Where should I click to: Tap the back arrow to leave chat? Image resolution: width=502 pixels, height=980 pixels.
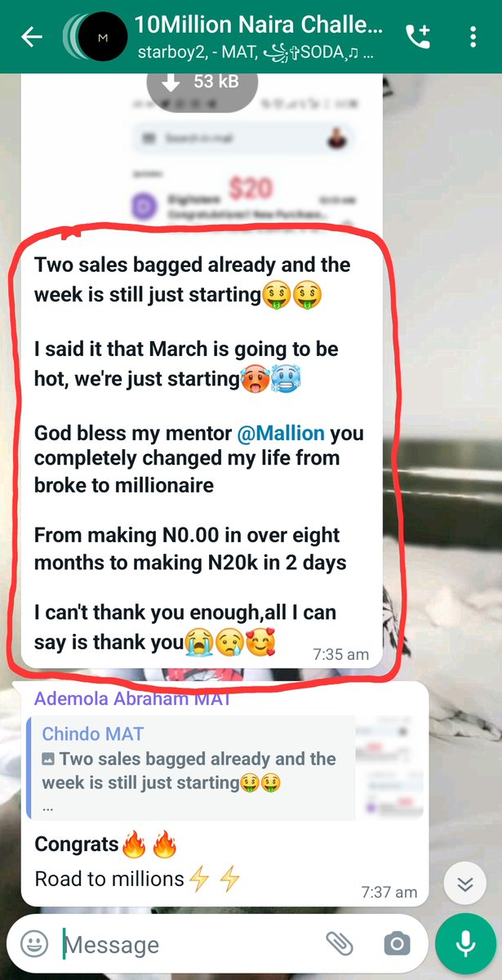32,38
